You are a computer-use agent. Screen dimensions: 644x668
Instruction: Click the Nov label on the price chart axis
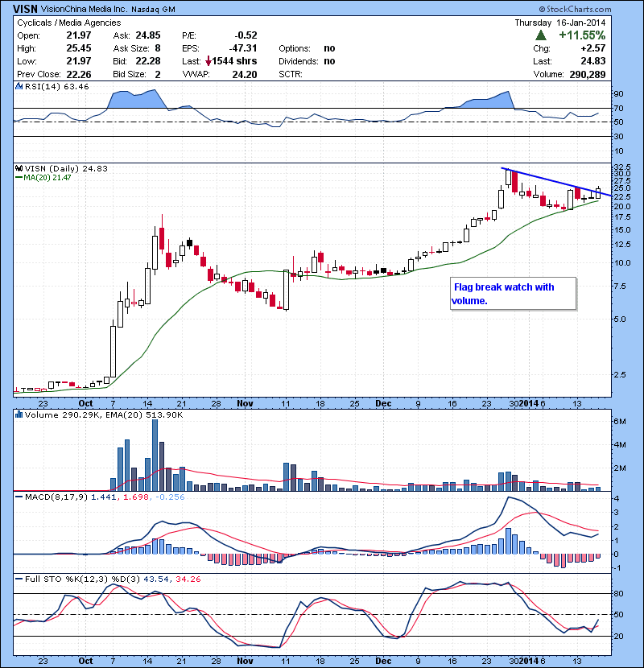click(245, 403)
